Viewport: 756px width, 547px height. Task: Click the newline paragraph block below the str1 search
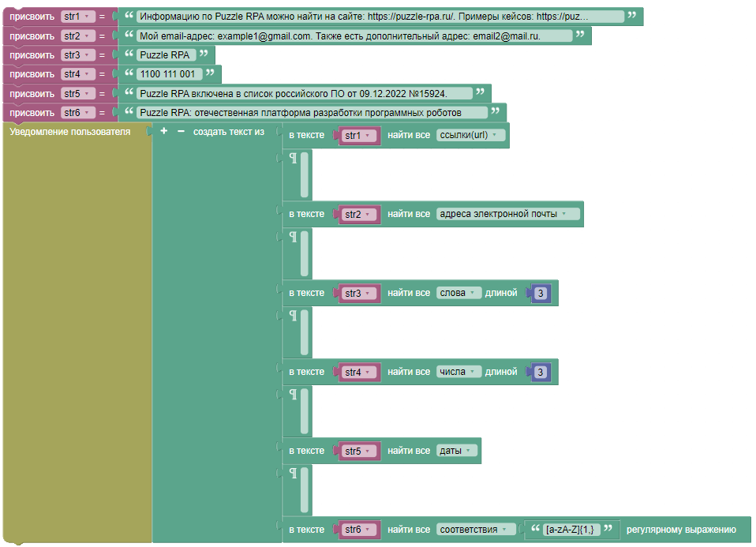point(298,174)
